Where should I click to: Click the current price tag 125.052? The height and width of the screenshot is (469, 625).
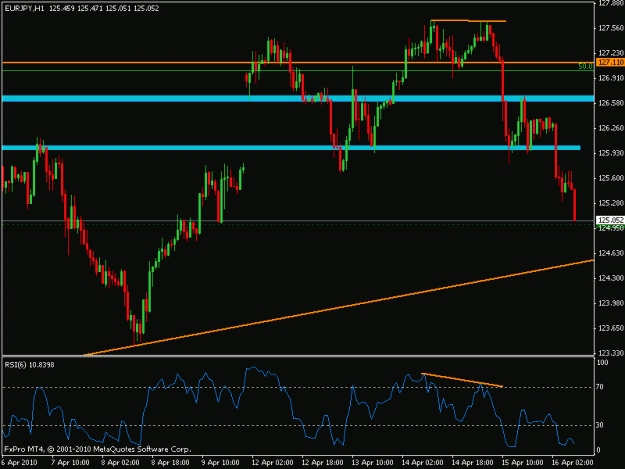610,220
